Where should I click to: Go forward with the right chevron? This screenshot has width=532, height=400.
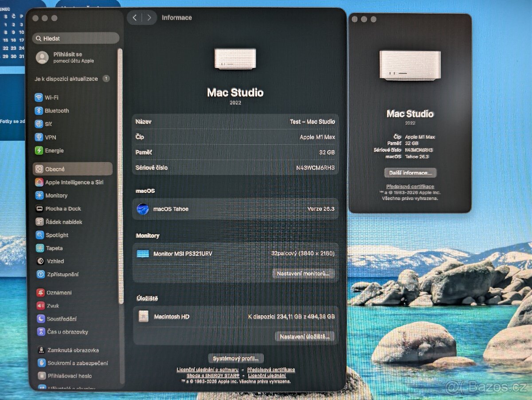coord(149,18)
